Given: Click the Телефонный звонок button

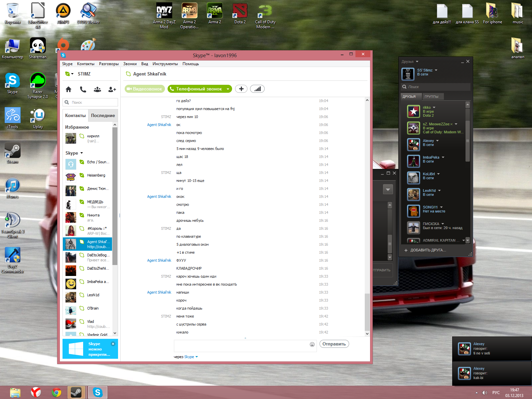Looking at the screenshot, I should click(x=196, y=89).
